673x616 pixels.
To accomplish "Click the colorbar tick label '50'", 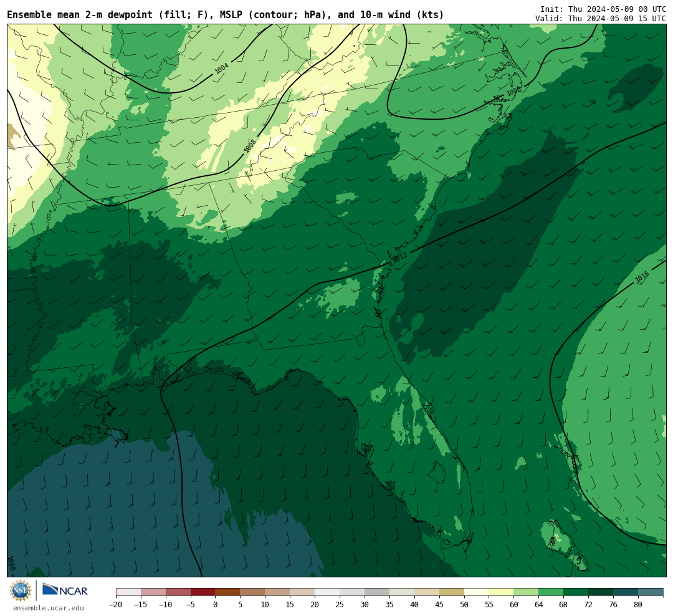I will tap(464, 604).
